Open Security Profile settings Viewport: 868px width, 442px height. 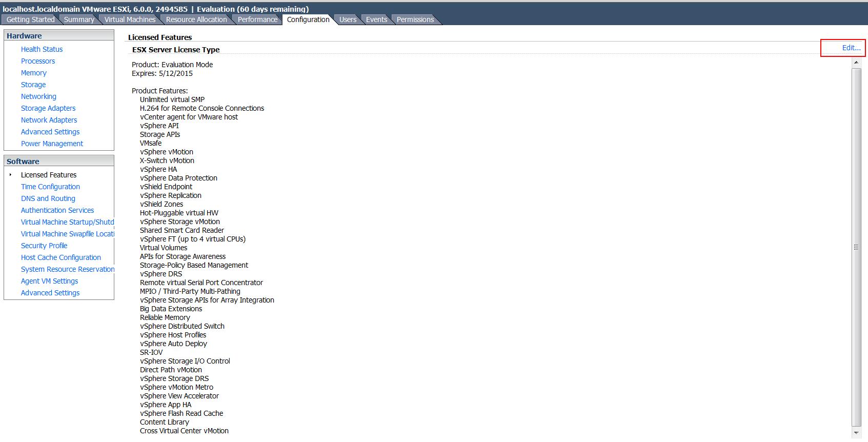coord(44,246)
